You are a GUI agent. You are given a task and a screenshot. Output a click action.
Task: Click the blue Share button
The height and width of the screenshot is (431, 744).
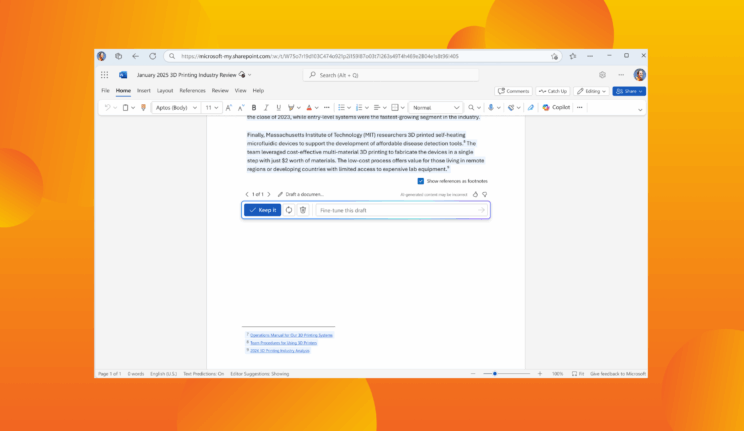[629, 91]
